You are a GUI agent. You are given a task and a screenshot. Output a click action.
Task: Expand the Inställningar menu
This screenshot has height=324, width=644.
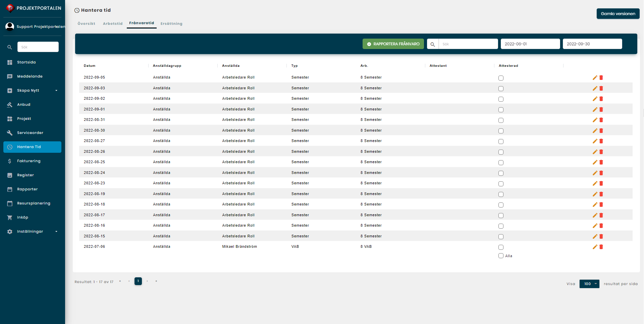(x=32, y=231)
